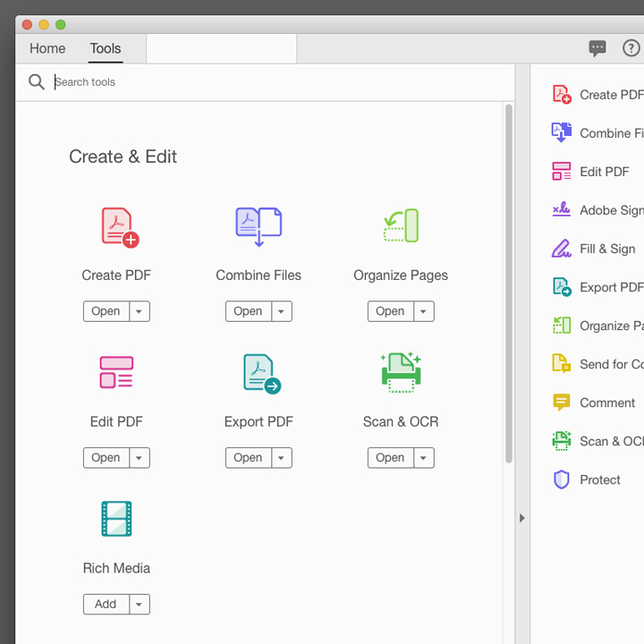Click the Edit PDF icon in main panel
Screen dimensions: 644x644
[116, 372]
